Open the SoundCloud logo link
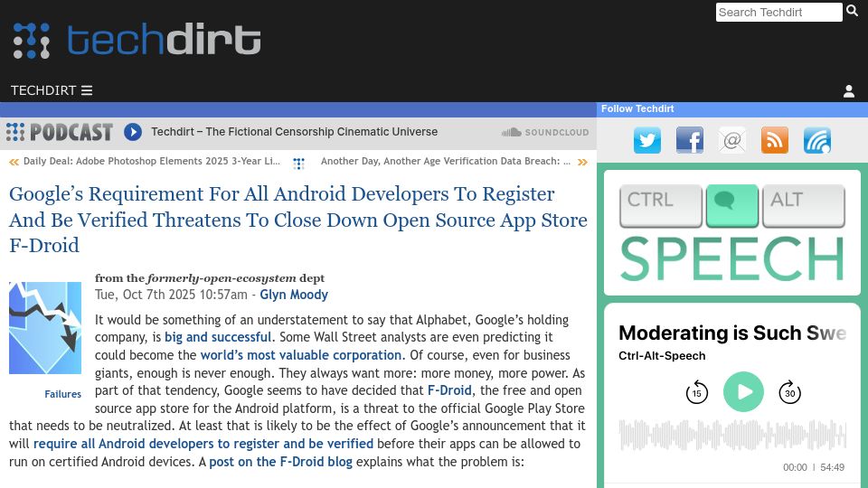Image resolution: width=868 pixels, height=488 pixels. 544,132
